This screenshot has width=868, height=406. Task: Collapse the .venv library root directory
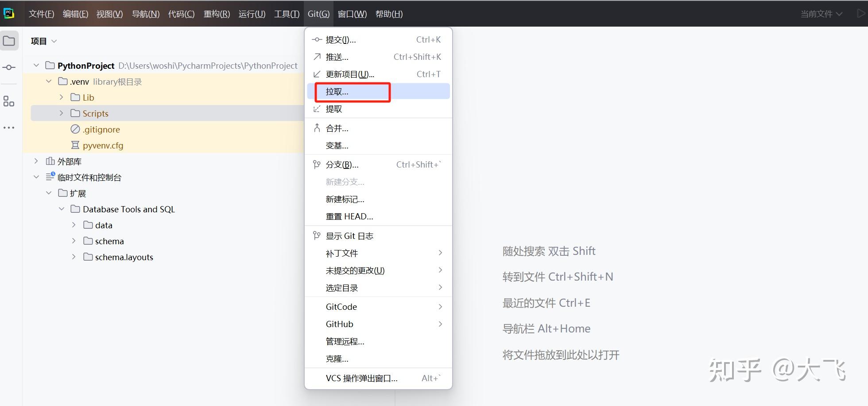coord(49,81)
